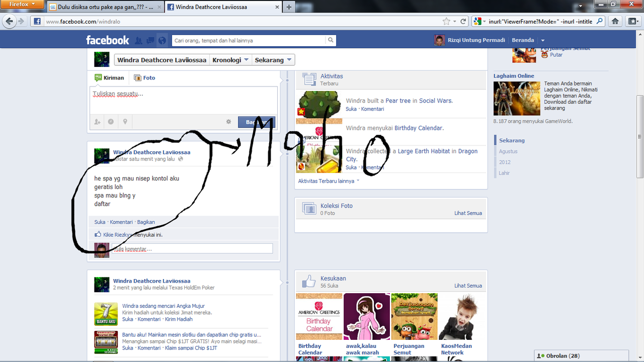Jump to Lahir in timeline
644x362 pixels.
[504, 173]
